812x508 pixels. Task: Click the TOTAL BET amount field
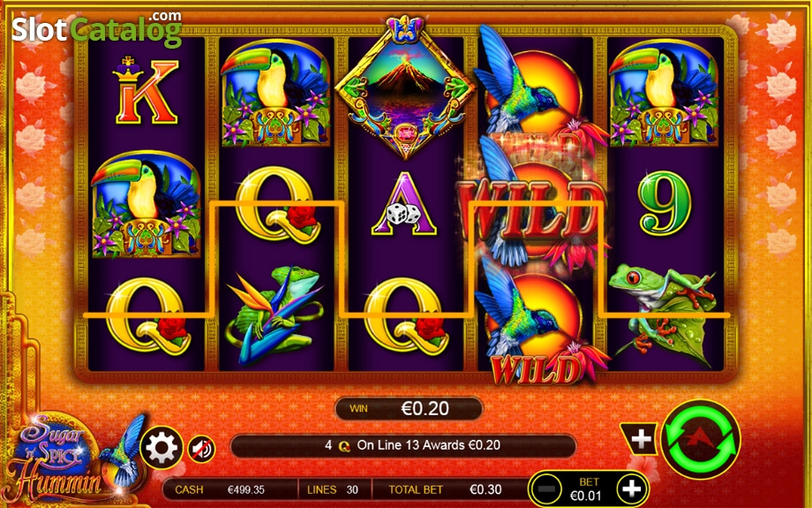(448, 489)
